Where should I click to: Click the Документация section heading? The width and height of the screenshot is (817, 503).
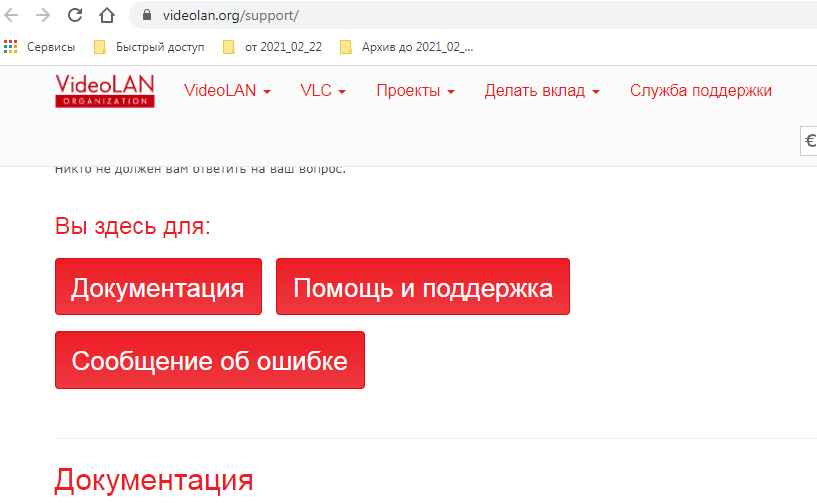(154, 480)
